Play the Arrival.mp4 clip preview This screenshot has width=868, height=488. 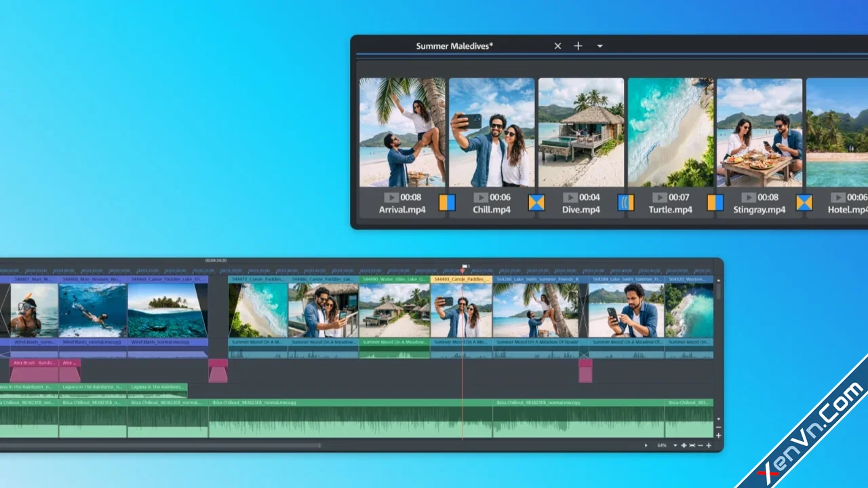click(x=391, y=198)
